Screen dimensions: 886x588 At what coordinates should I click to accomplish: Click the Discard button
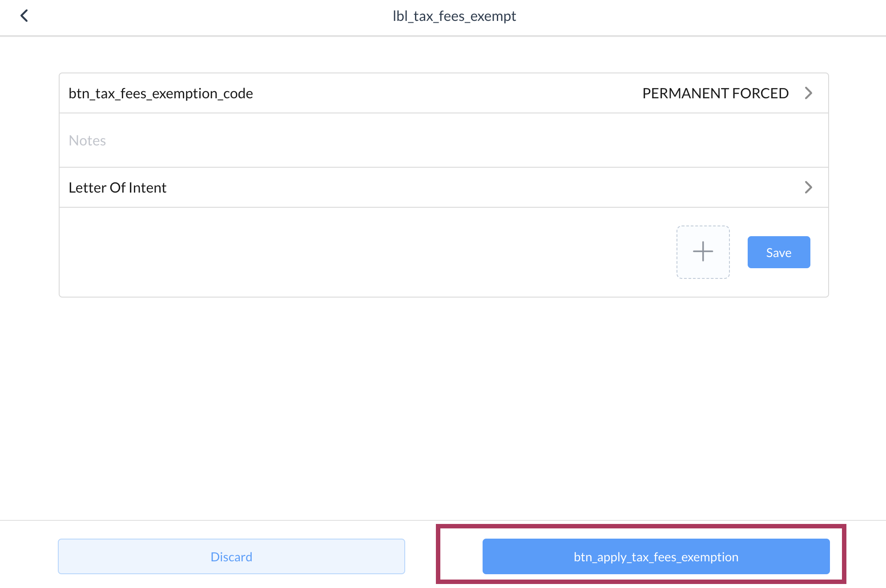pyautogui.click(x=231, y=556)
